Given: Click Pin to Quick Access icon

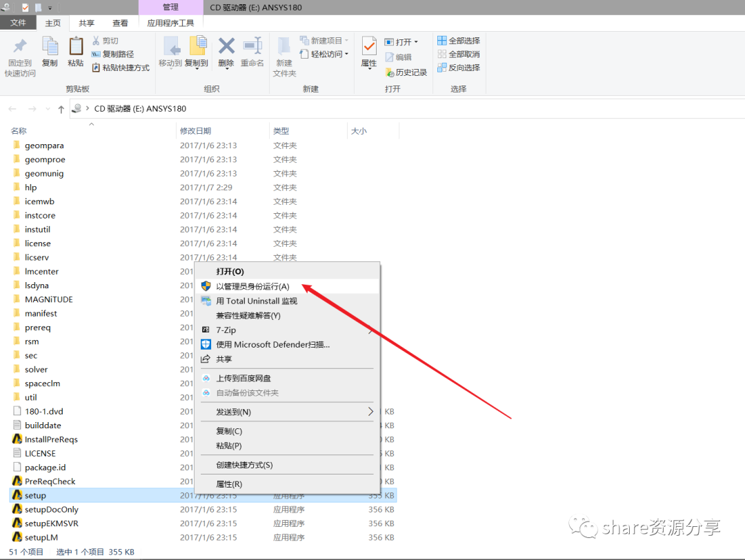Looking at the screenshot, I should (19, 46).
